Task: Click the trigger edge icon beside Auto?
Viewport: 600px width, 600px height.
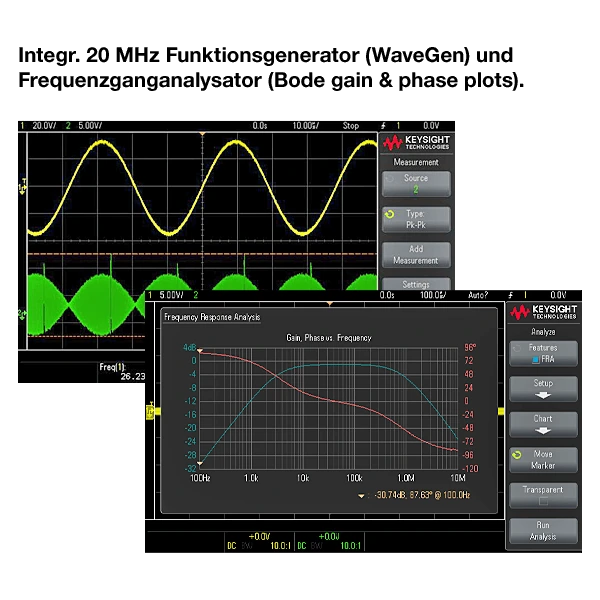Action: tap(511, 295)
